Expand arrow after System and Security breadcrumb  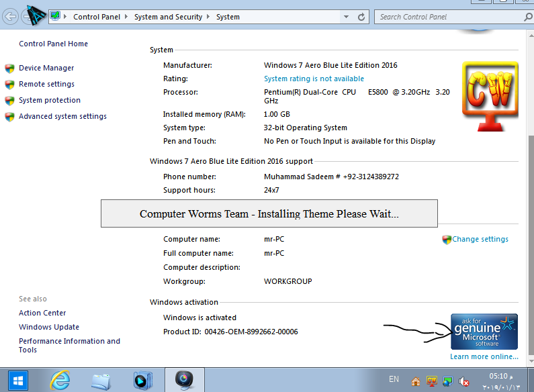coord(208,17)
